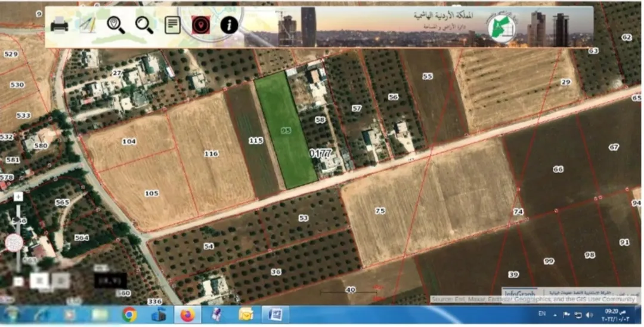Viewport: 644px width, 327px height.
Task: Select parcel label 91
Action: point(624,242)
